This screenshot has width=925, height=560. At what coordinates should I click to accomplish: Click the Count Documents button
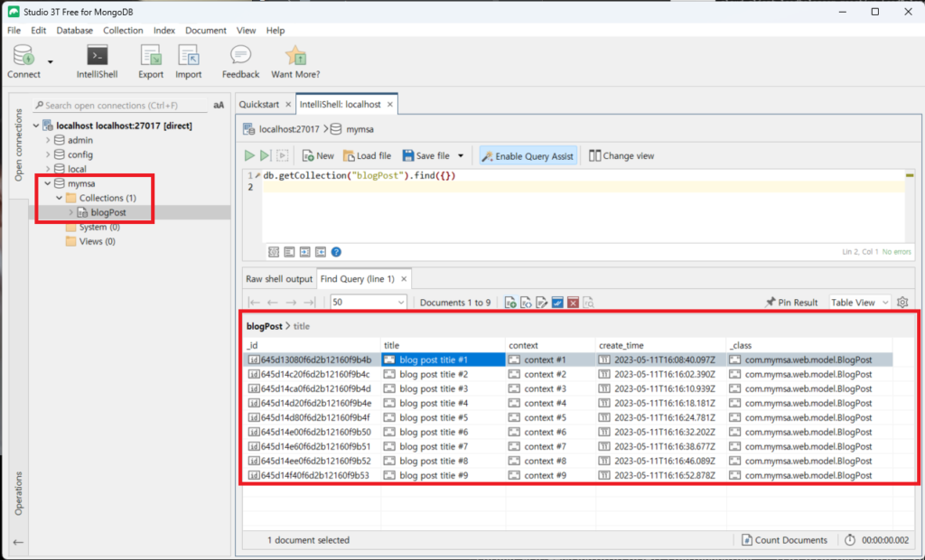coord(784,540)
